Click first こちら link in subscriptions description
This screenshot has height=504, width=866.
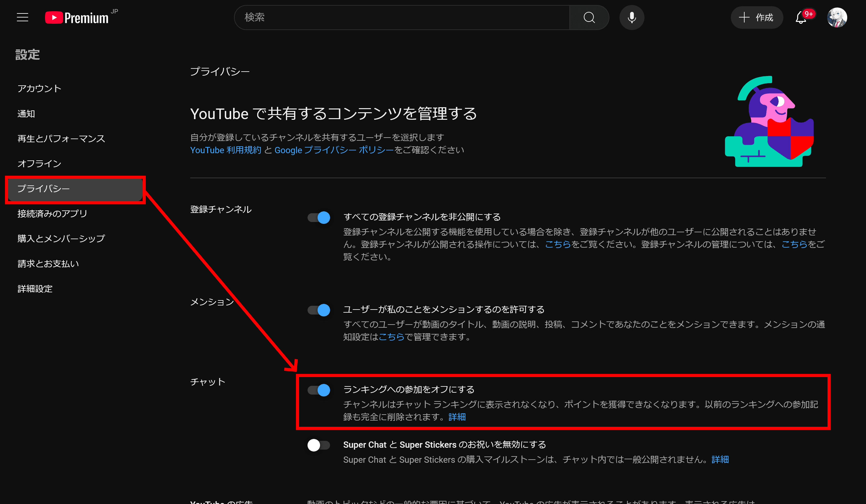point(558,244)
